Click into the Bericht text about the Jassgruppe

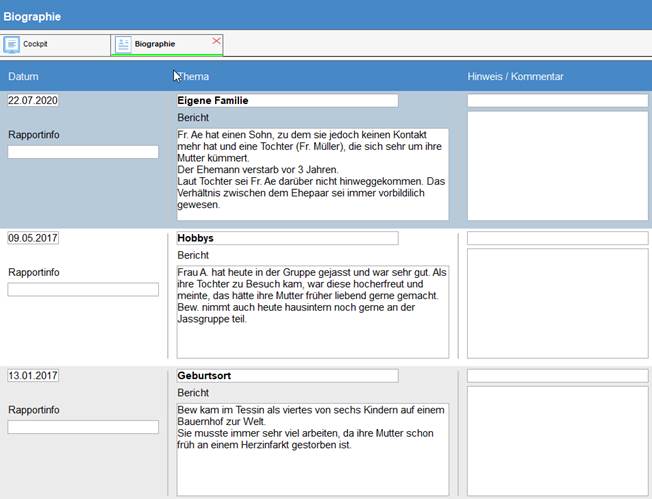point(312,310)
